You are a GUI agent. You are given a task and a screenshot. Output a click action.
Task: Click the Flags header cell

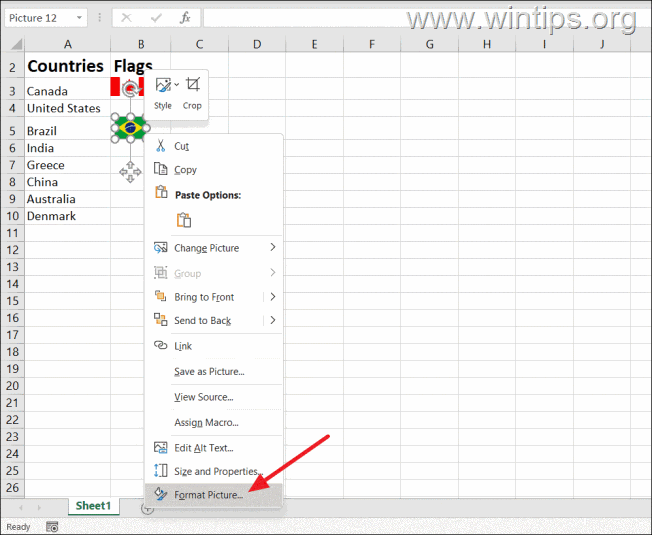click(x=141, y=66)
